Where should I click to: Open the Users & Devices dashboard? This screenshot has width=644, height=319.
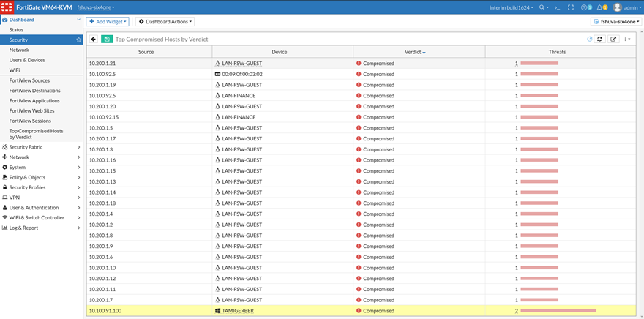point(27,60)
